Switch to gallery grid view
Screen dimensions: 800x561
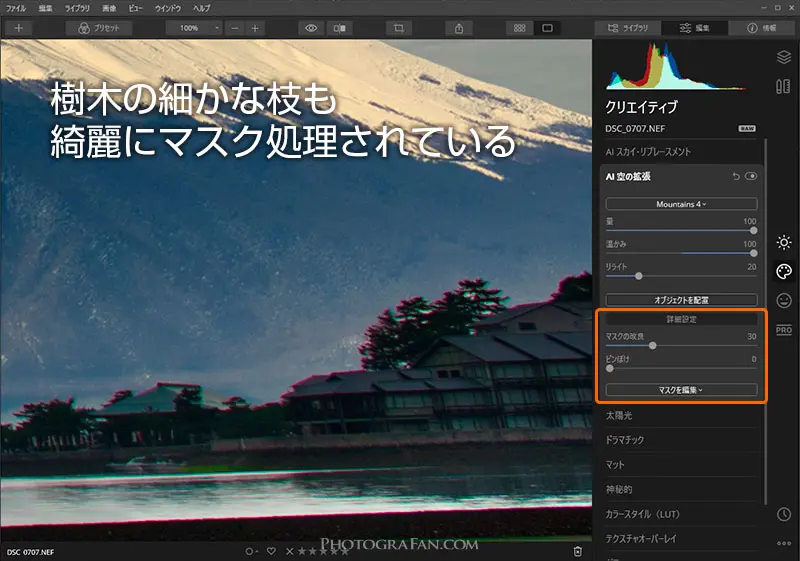pyautogui.click(x=519, y=28)
